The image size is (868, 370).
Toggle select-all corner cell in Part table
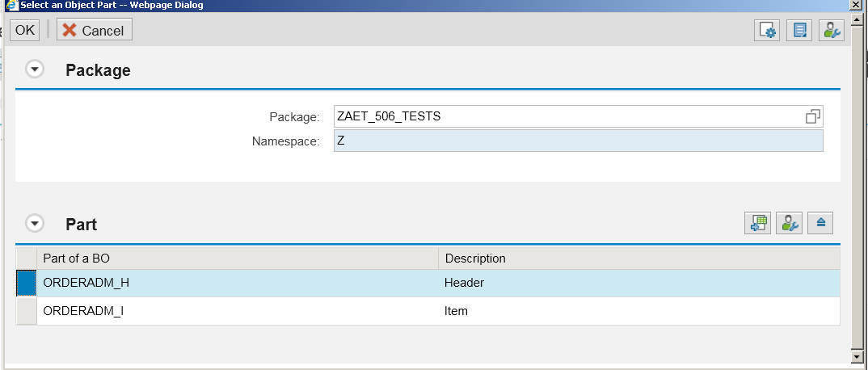(x=26, y=259)
